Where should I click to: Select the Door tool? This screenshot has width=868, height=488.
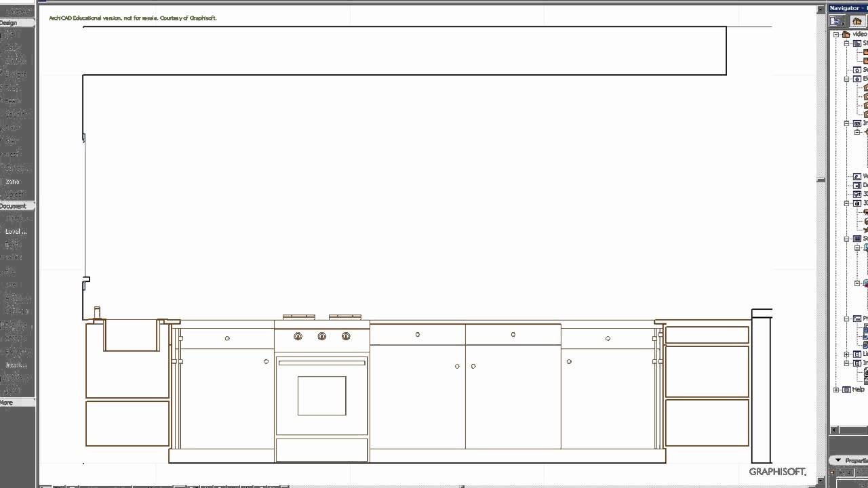tap(17, 47)
